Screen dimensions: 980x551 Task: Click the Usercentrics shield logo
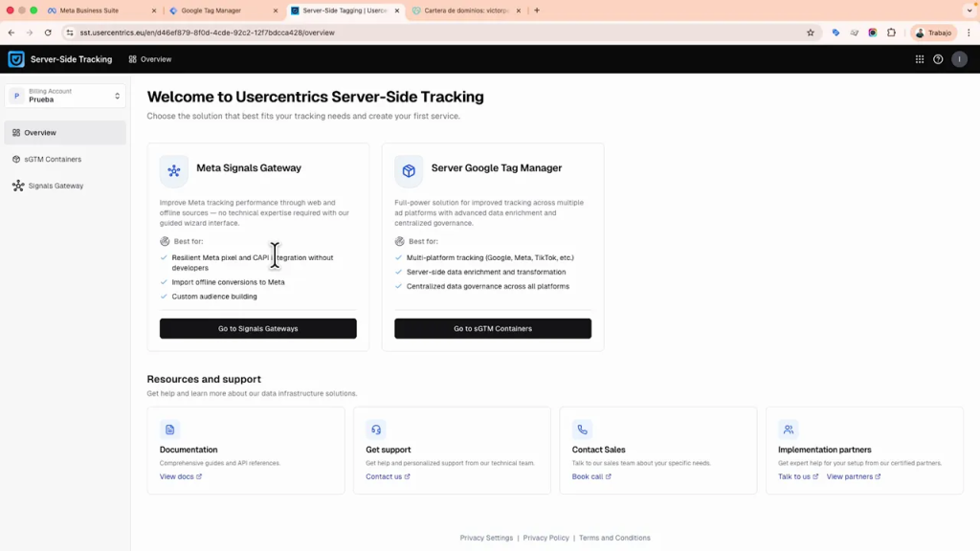pyautogui.click(x=16, y=59)
